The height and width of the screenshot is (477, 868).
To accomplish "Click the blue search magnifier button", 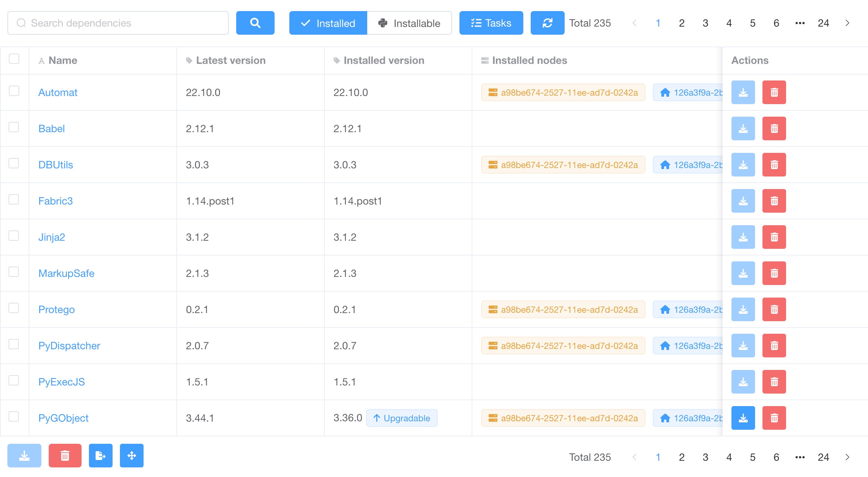I will [x=255, y=23].
